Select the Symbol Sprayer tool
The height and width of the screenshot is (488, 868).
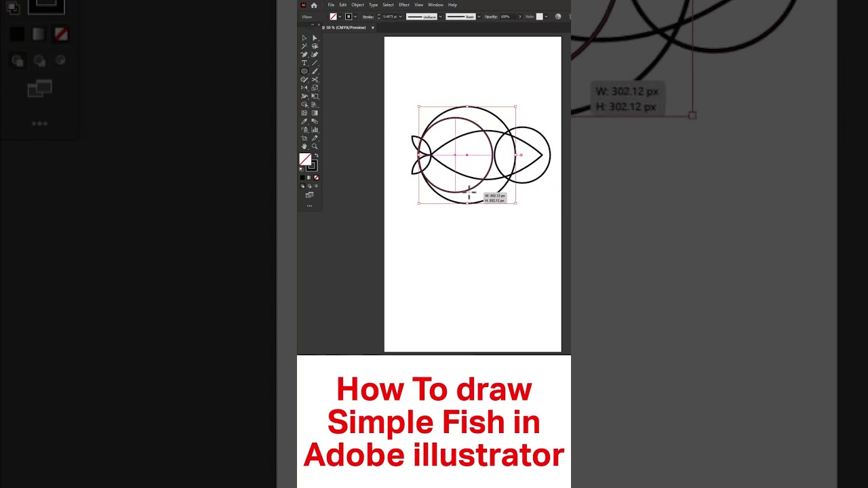click(304, 129)
